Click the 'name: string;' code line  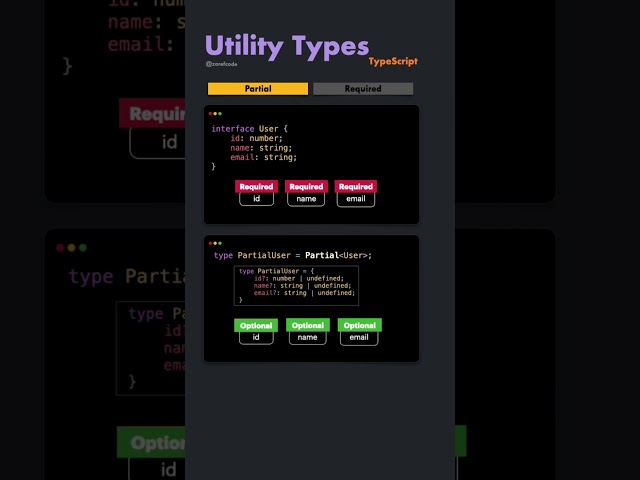pos(261,148)
